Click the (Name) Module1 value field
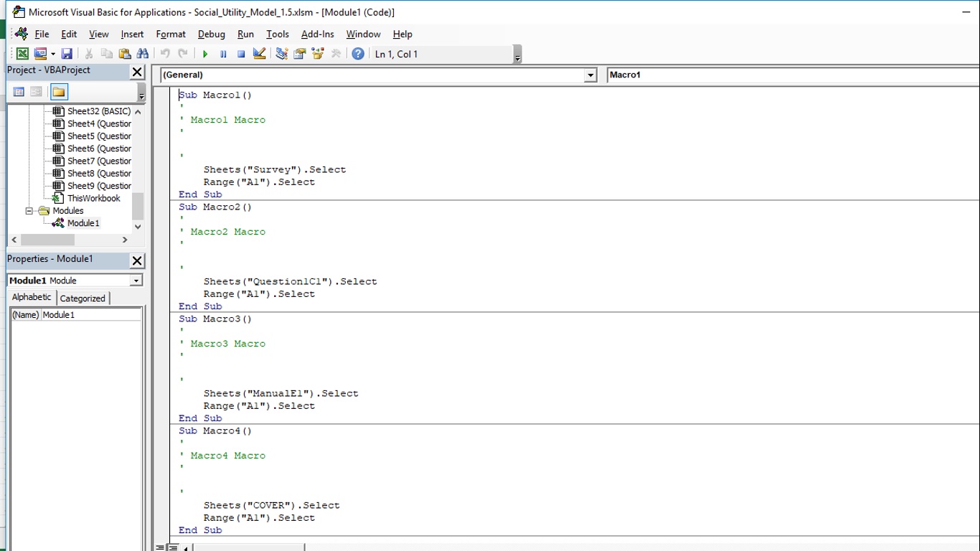 tap(91, 315)
